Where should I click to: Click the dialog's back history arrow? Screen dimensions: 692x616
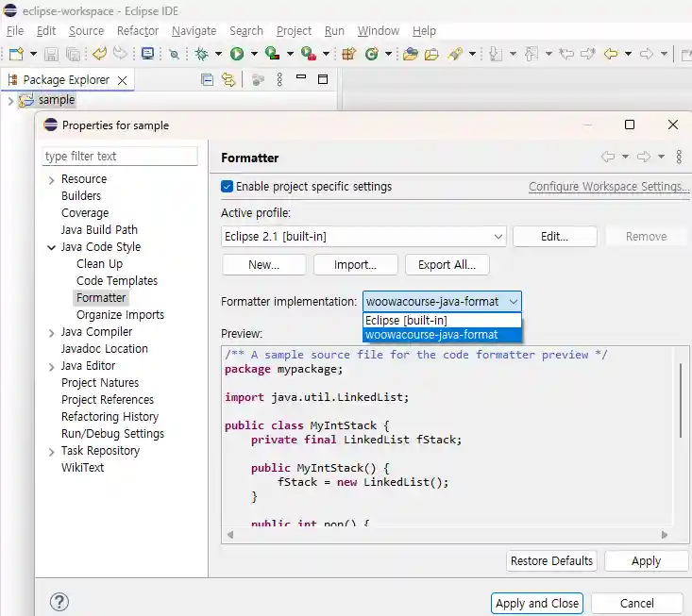coord(608,157)
